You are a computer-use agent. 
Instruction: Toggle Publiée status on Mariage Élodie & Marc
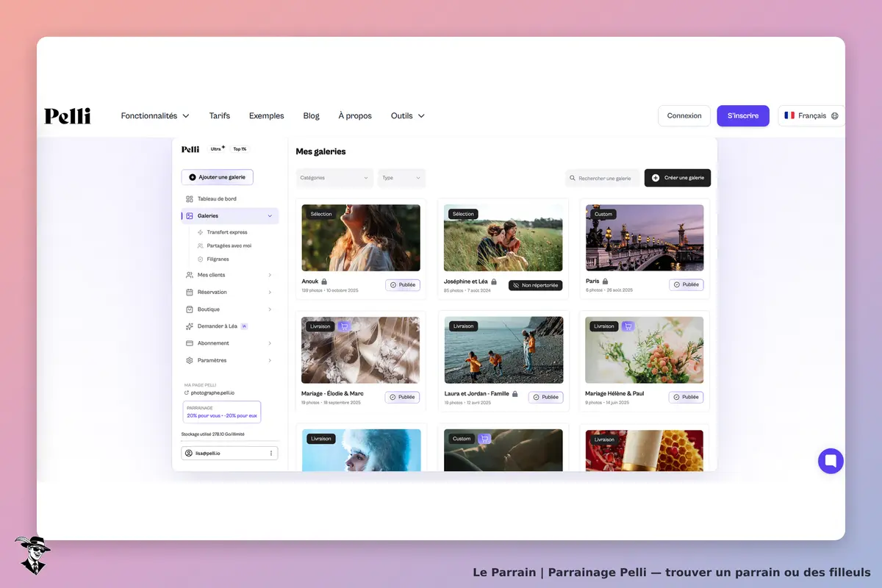[403, 398]
